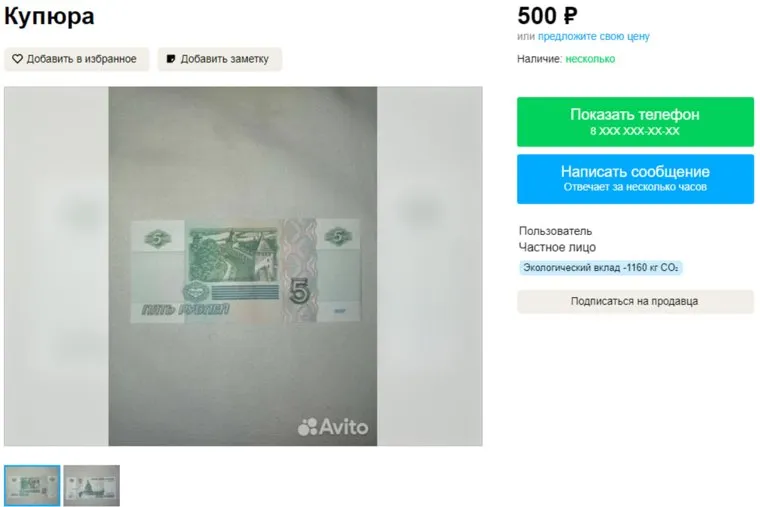Click the Купюра listing title
The image size is (760, 507).
[x=49, y=16]
